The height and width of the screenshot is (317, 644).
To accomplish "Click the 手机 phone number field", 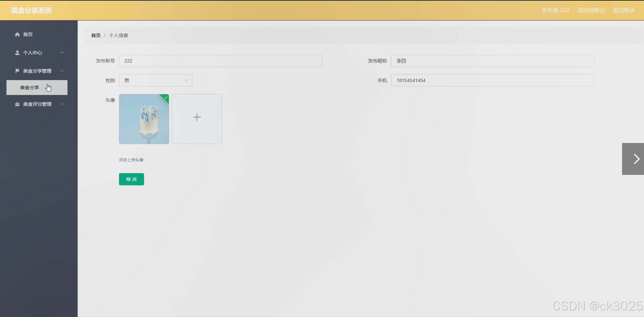I will point(492,81).
